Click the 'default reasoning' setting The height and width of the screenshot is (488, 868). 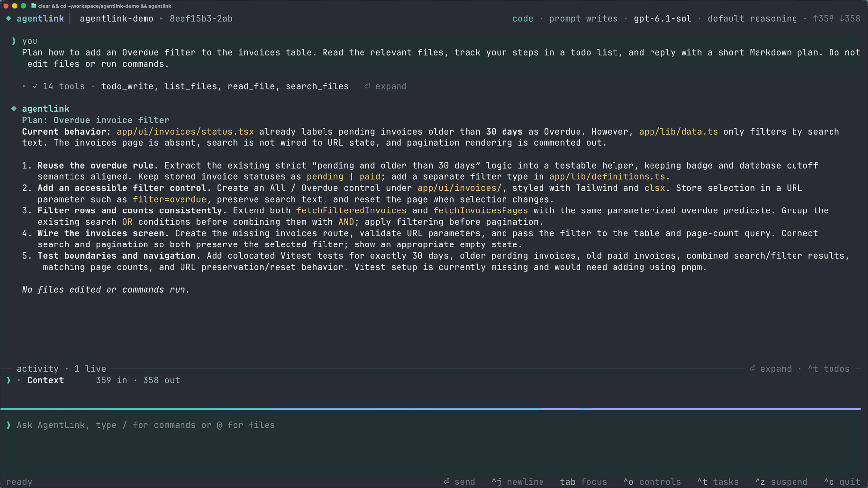tap(752, 19)
